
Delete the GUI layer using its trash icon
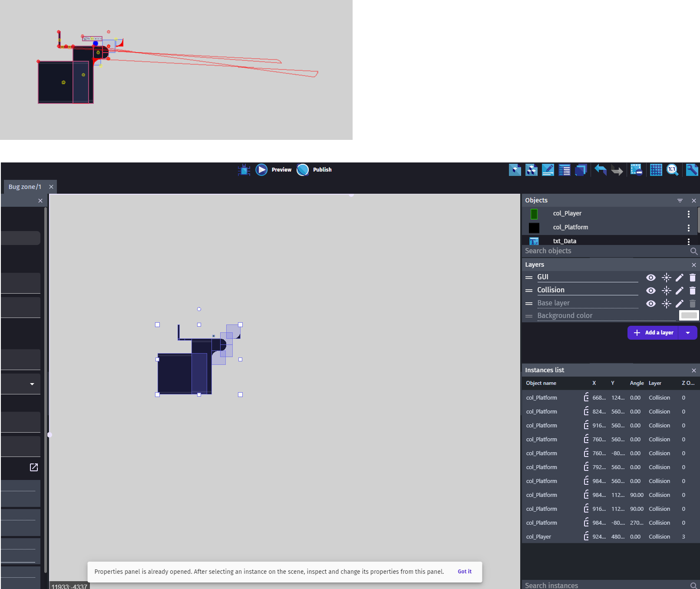click(x=693, y=278)
